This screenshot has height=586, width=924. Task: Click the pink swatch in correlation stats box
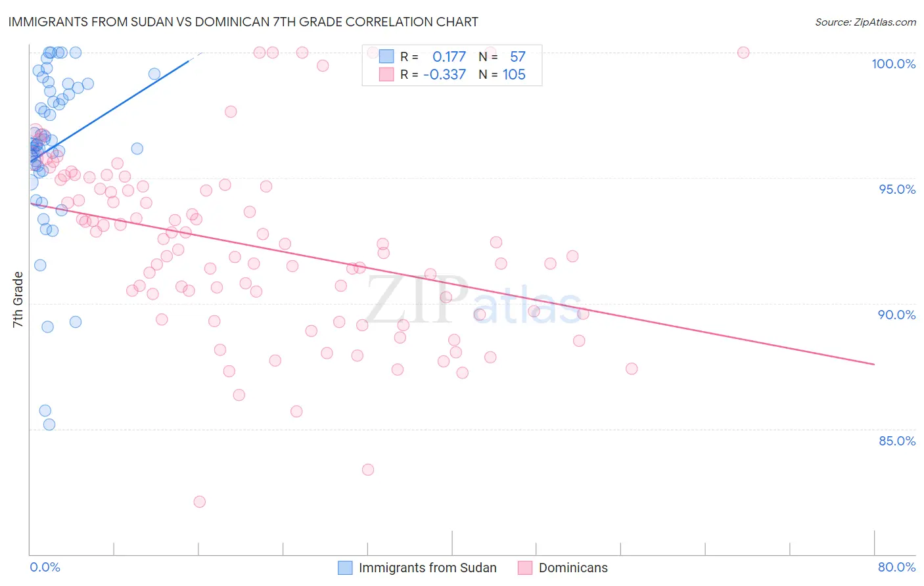(386, 74)
